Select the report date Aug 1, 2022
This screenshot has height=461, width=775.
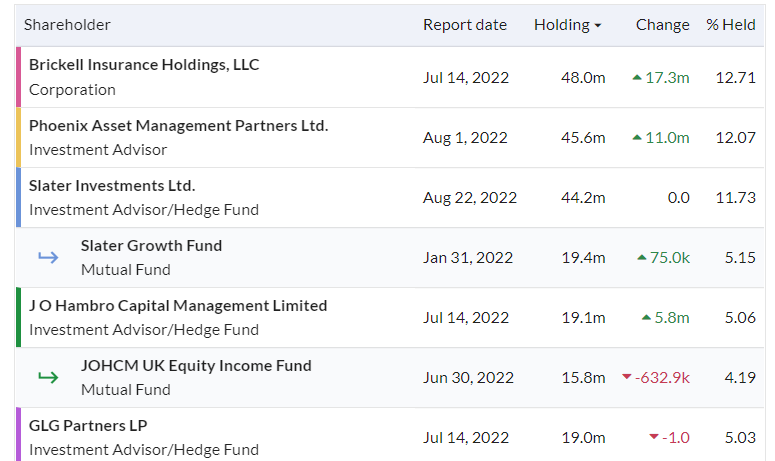point(465,138)
